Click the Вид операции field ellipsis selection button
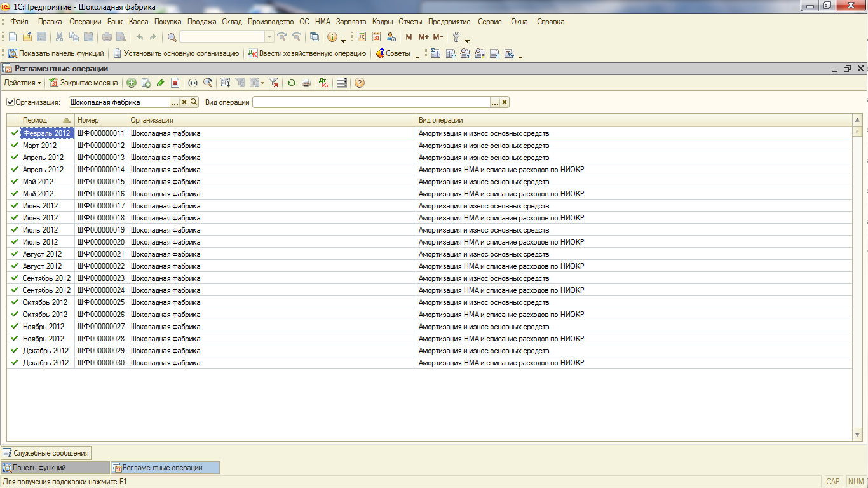868x488 pixels. [494, 102]
